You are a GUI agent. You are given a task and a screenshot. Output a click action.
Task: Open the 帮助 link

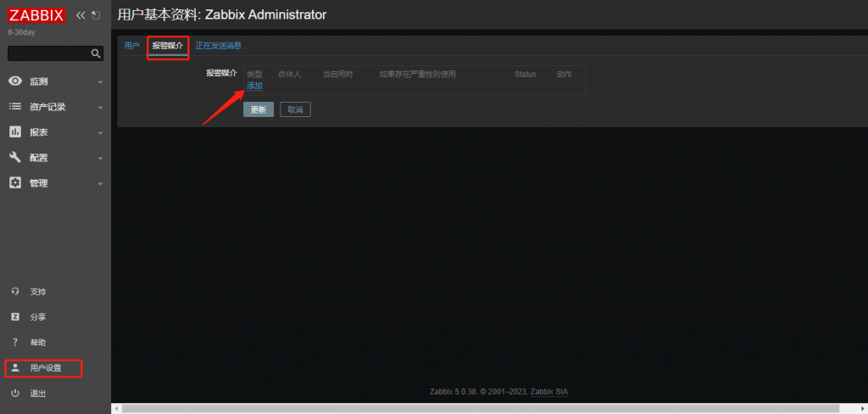tap(37, 343)
